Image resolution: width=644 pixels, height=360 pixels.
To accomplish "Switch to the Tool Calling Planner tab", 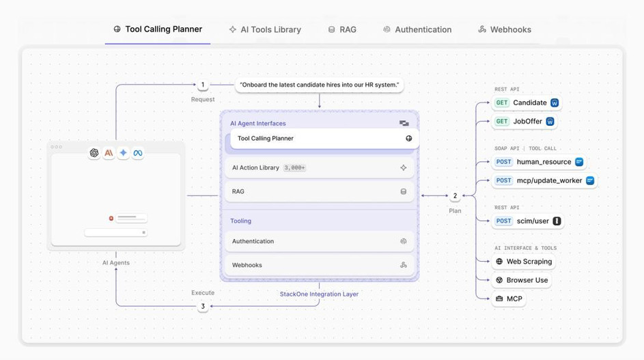I will coord(158,29).
